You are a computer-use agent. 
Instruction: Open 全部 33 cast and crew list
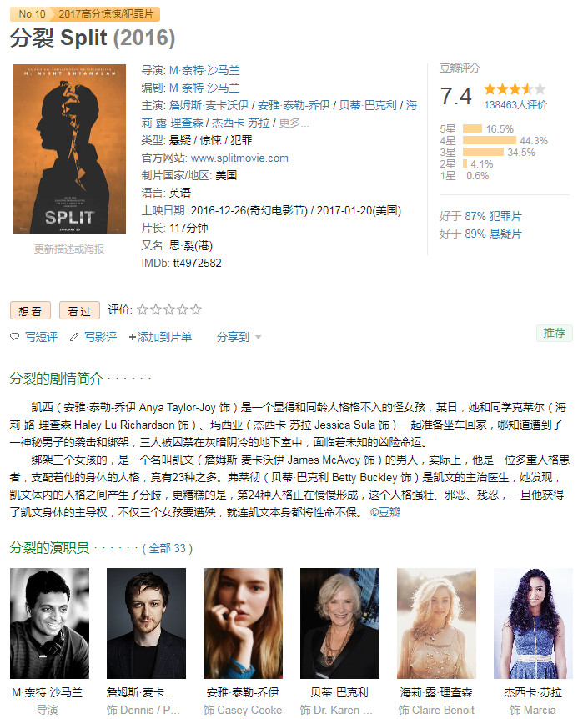pyautogui.click(x=168, y=548)
